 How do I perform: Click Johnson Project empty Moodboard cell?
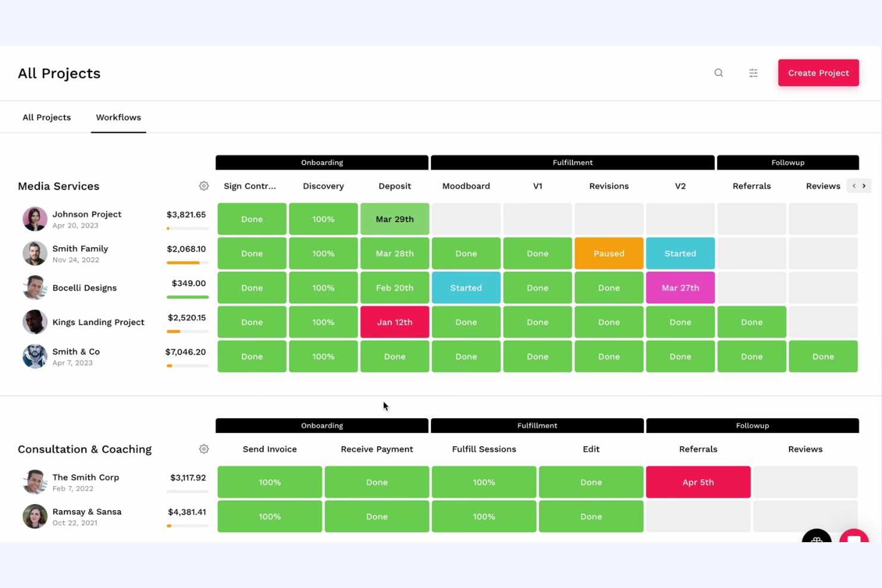coord(466,219)
